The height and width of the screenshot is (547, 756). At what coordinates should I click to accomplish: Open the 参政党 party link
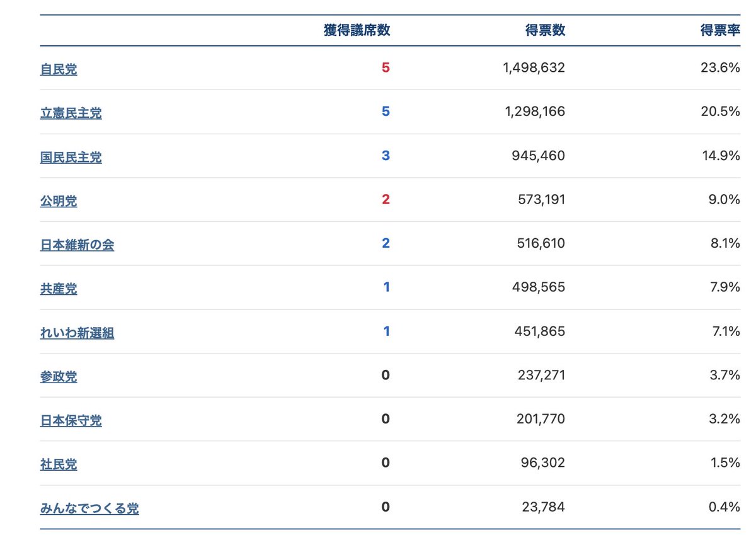coord(59,377)
